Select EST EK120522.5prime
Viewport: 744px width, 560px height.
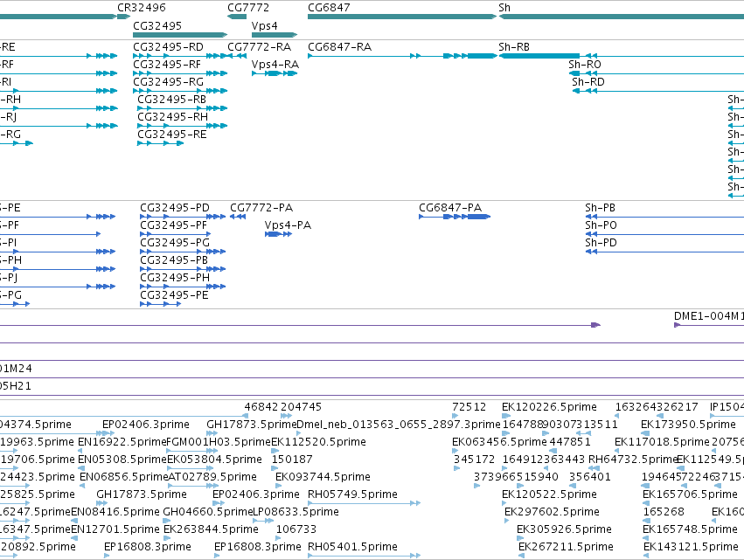(x=549, y=494)
